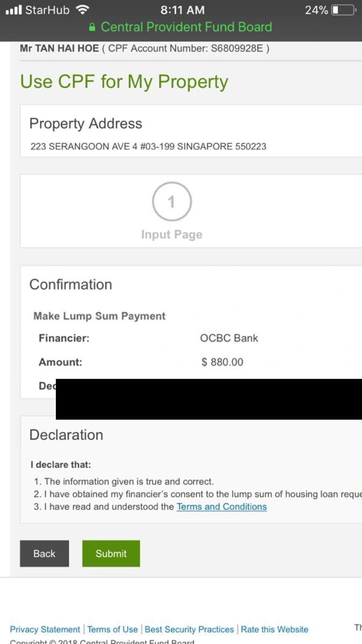Click the Input Page step label
The height and width of the screenshot is (644, 362).
(172, 234)
